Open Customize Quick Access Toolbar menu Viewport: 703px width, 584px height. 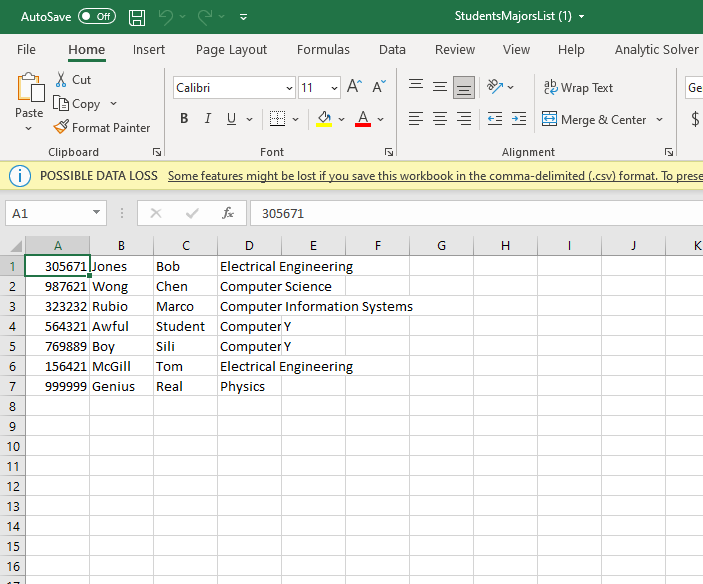243,17
